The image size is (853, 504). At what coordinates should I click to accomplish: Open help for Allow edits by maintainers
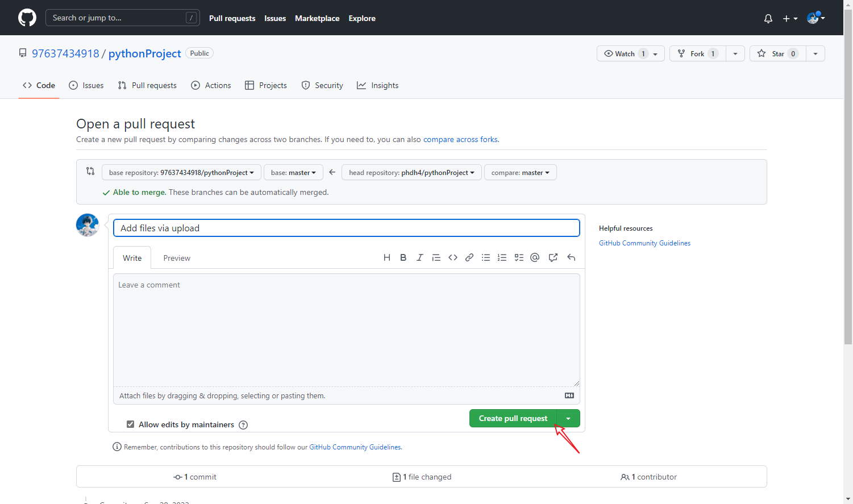tap(243, 425)
